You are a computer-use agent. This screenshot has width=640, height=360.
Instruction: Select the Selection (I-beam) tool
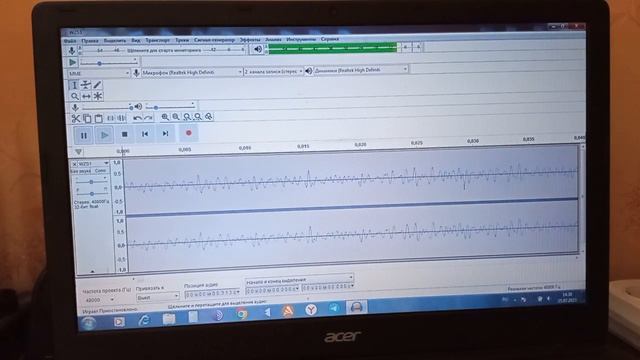74,85
